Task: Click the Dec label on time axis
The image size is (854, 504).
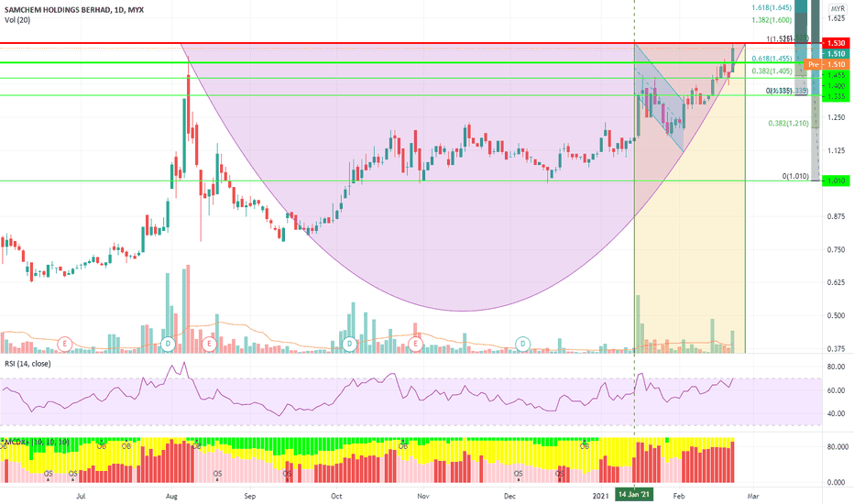Action: pos(509,497)
